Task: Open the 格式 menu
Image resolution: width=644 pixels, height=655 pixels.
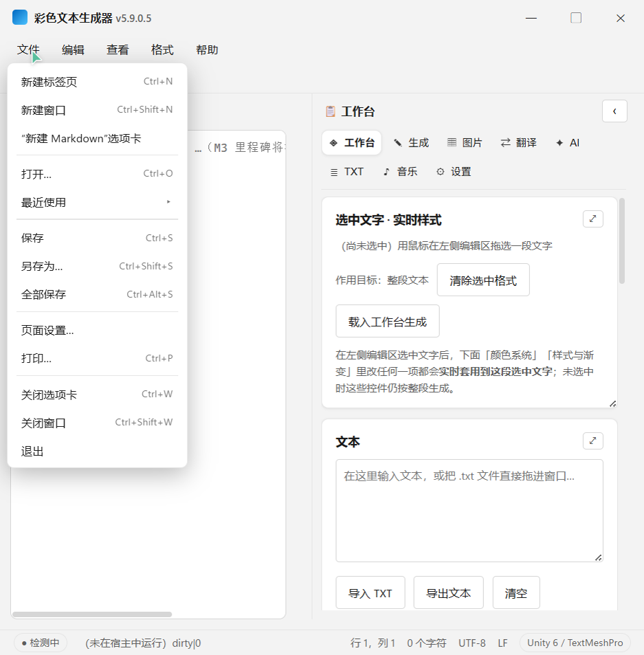Action: [x=162, y=49]
